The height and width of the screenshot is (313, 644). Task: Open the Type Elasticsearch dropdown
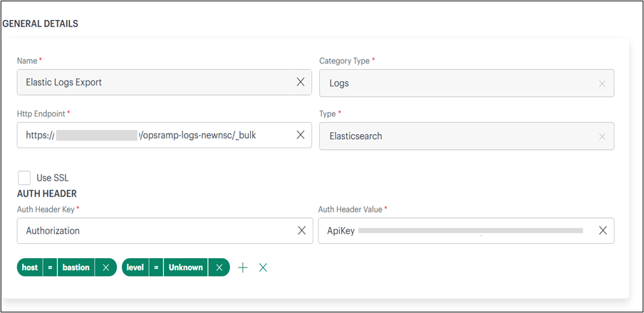pos(456,135)
